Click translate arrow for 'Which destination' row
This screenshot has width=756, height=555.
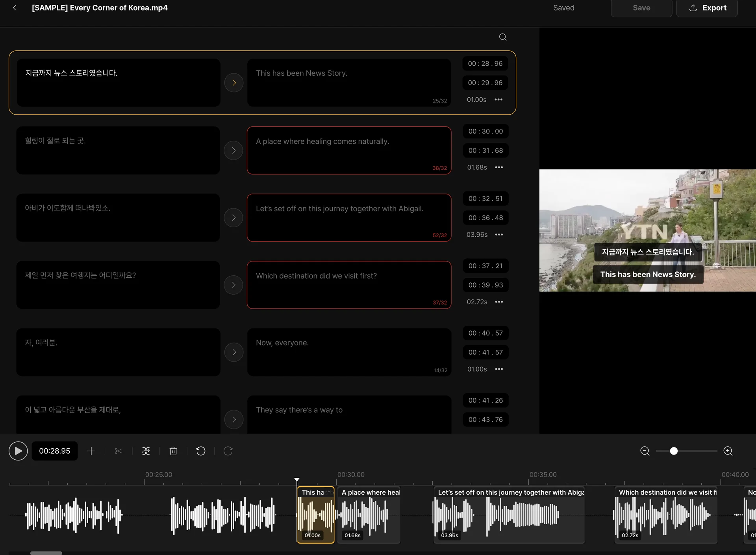233,285
